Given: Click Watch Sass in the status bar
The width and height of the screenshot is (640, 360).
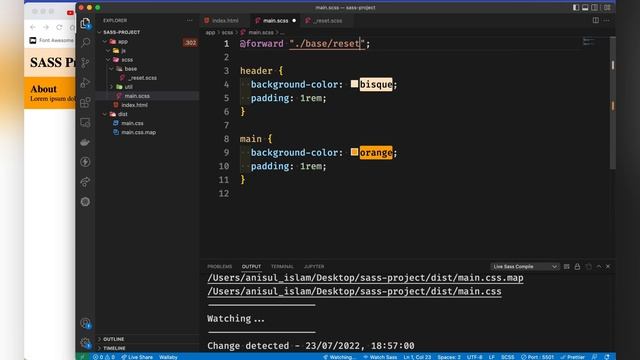Looking at the screenshot, I should coord(380,357).
